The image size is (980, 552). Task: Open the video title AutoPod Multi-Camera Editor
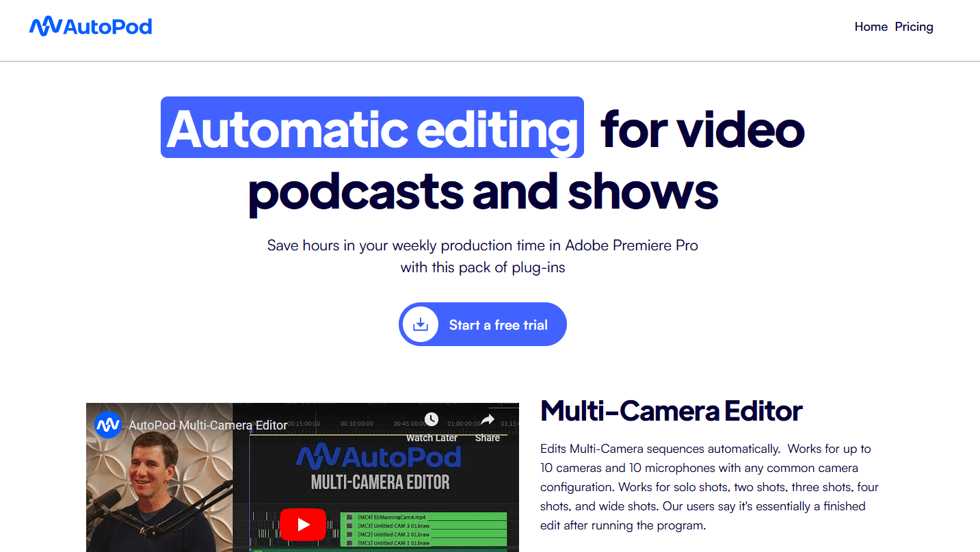209,425
